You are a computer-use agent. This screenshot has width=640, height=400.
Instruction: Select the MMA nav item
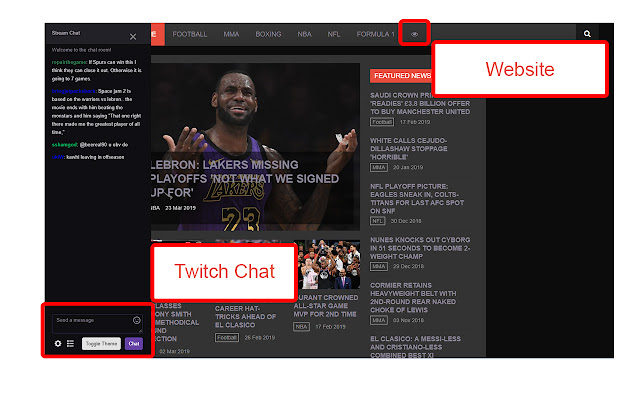[231, 34]
